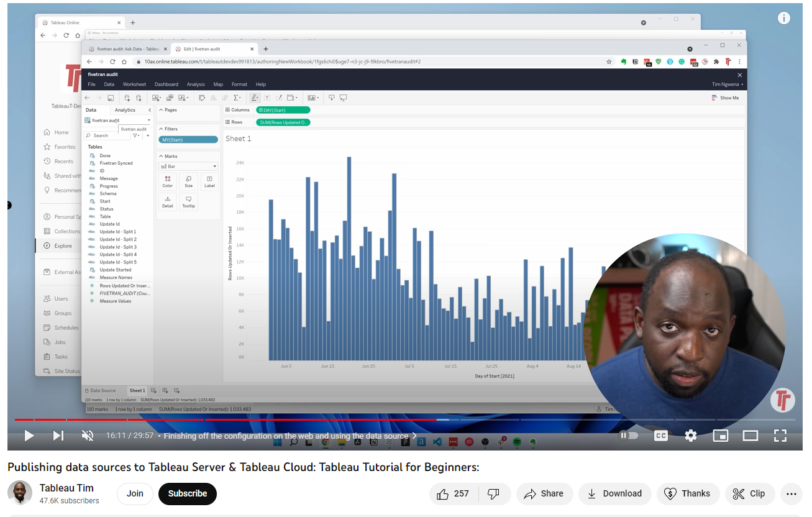Open video settings gear

point(691,436)
